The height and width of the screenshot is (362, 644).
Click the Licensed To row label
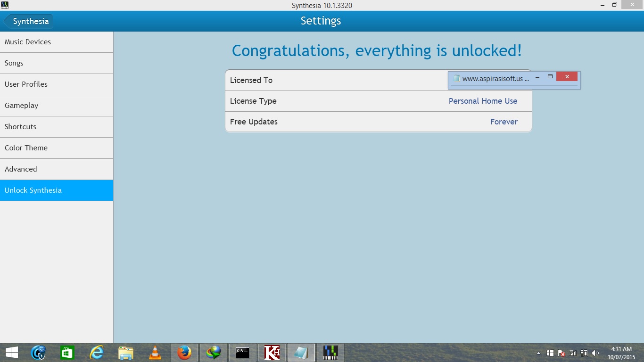point(251,80)
